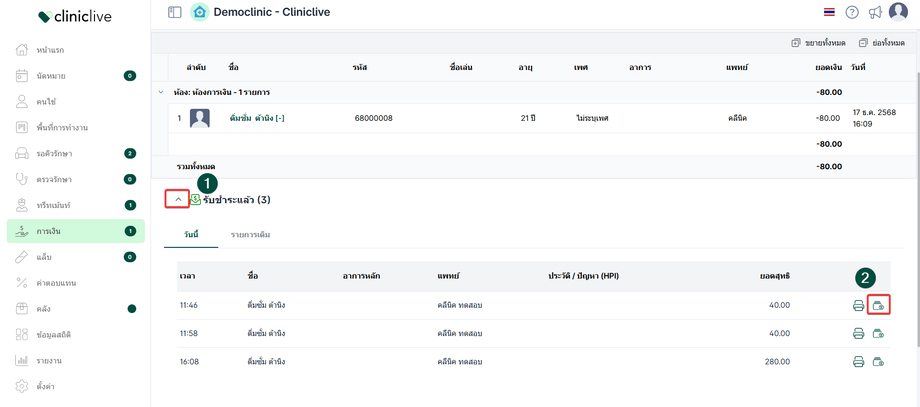Click the Thai flag language selector
Image resolution: width=920 pixels, height=407 pixels.
tap(829, 12)
